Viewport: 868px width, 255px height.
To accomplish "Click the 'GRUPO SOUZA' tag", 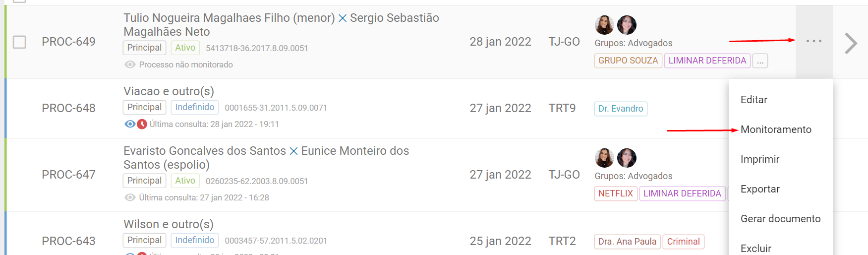I will pos(628,61).
